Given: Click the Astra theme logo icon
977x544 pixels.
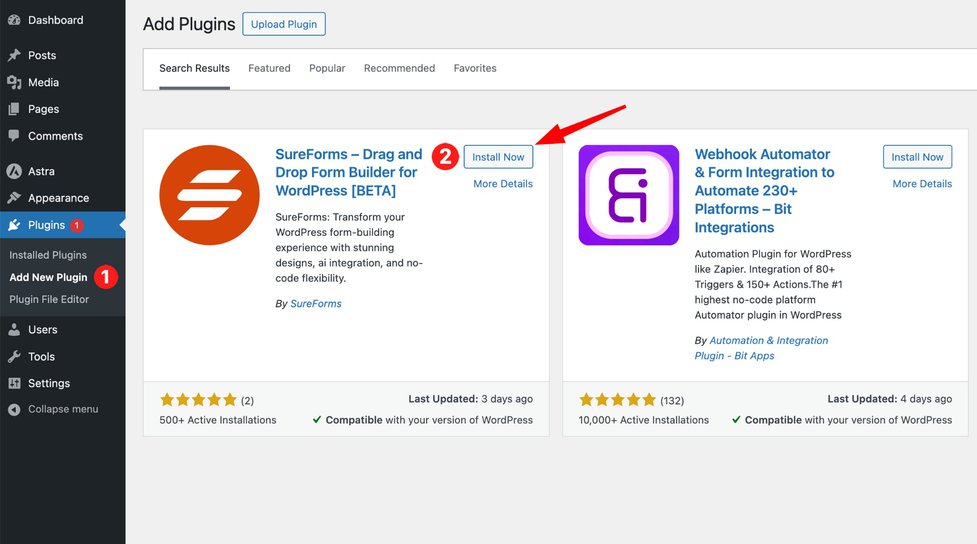Looking at the screenshot, I should pyautogui.click(x=14, y=171).
